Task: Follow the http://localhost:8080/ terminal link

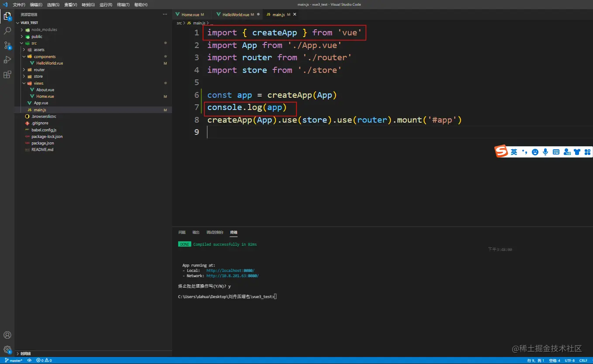Action: coord(230,271)
